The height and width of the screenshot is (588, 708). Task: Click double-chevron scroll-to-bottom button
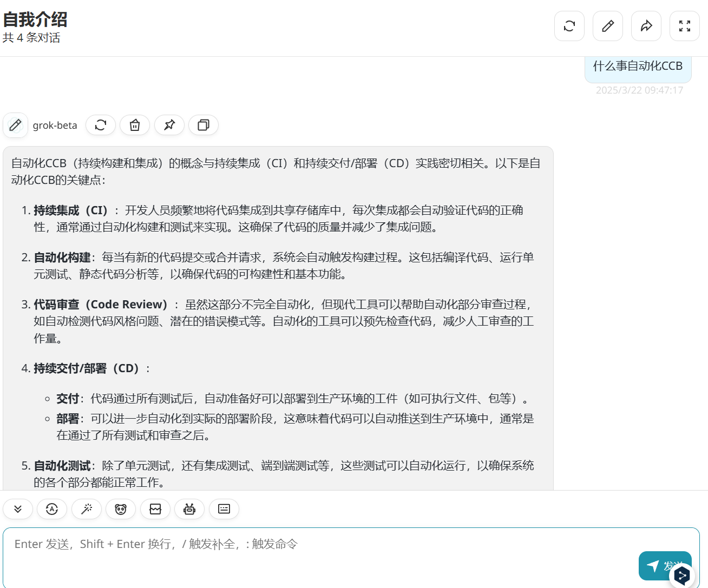(x=18, y=509)
